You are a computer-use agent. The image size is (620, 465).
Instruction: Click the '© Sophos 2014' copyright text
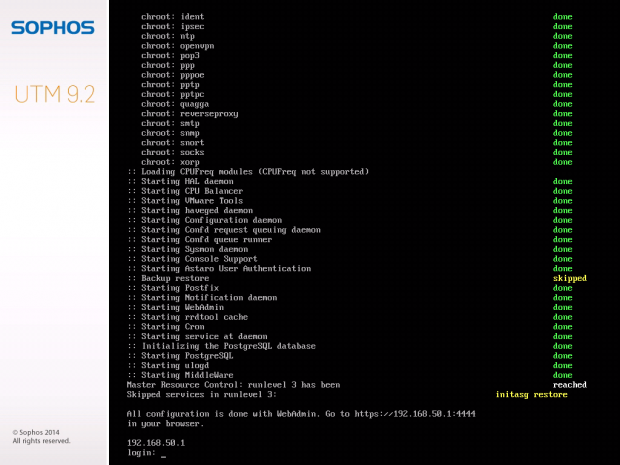[x=36, y=432]
